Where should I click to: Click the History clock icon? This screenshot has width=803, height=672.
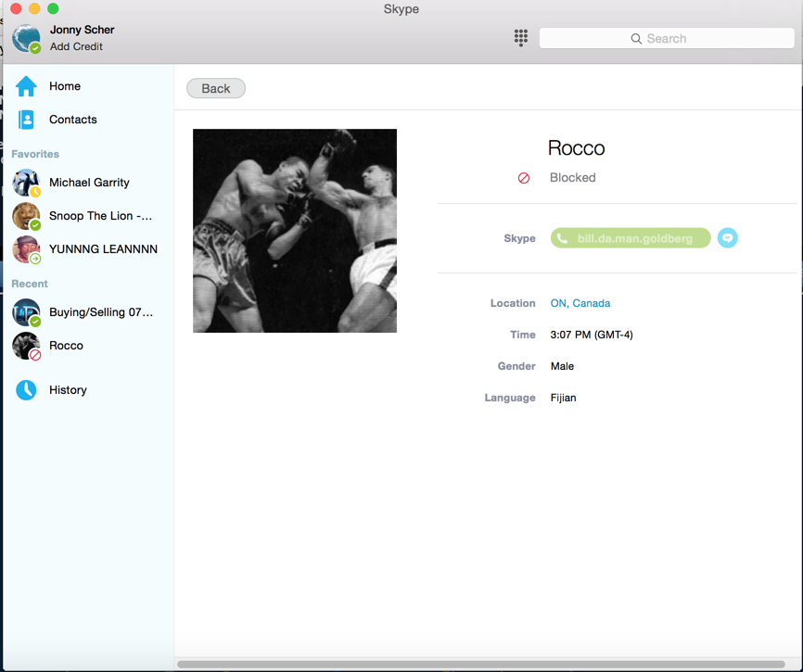26,390
